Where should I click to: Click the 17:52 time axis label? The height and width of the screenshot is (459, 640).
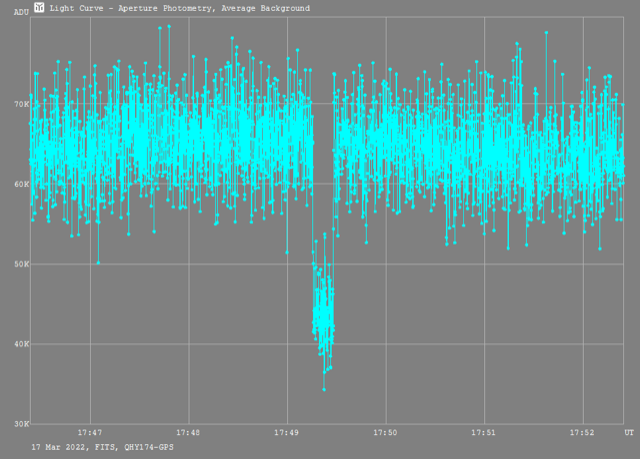582,432
